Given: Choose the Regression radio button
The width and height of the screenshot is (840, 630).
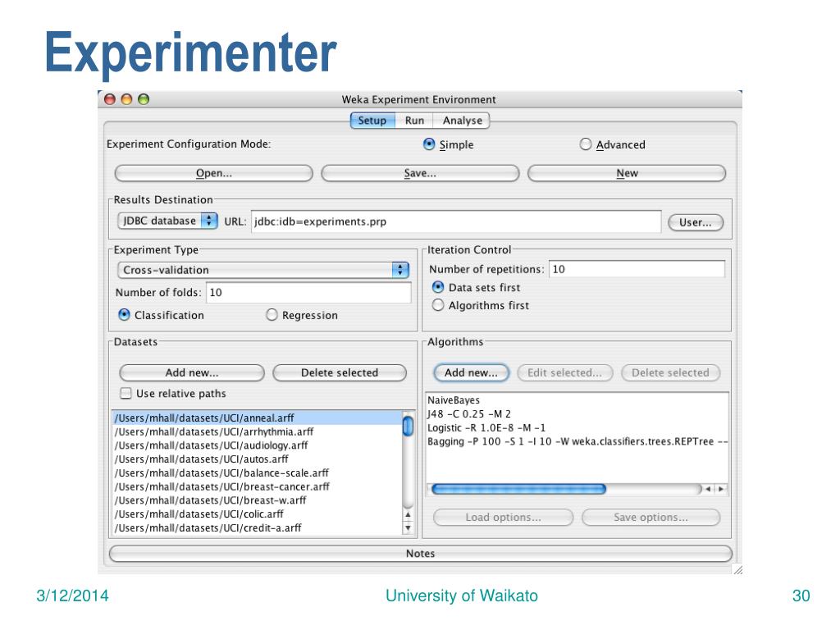Looking at the screenshot, I should pyautogui.click(x=272, y=315).
